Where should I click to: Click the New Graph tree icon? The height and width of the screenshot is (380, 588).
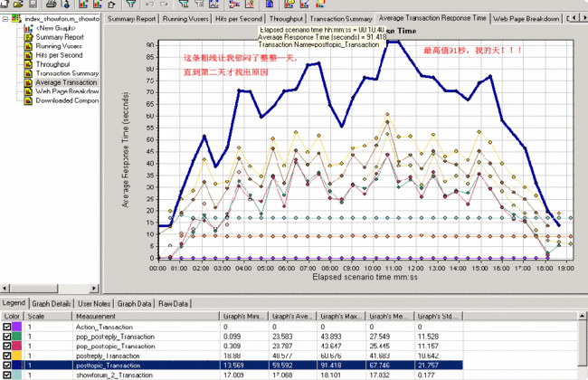(29, 28)
